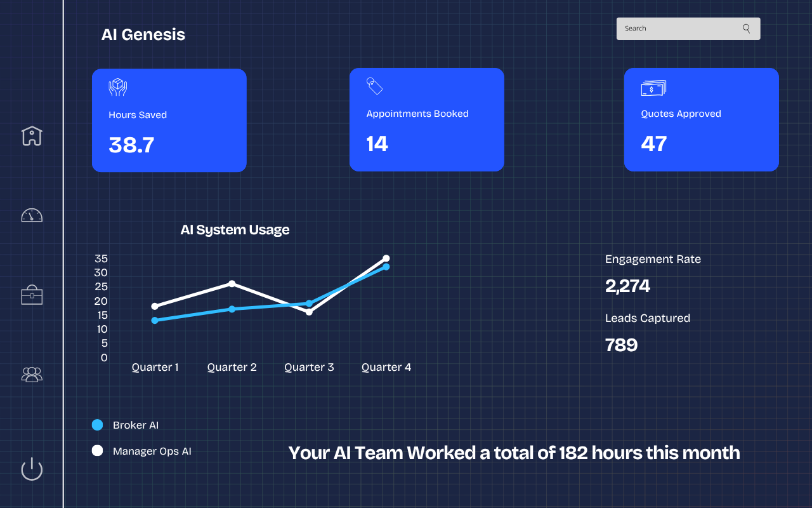
Task: Click the money bills icon on the Quotes Approved card
Action: 653,88
